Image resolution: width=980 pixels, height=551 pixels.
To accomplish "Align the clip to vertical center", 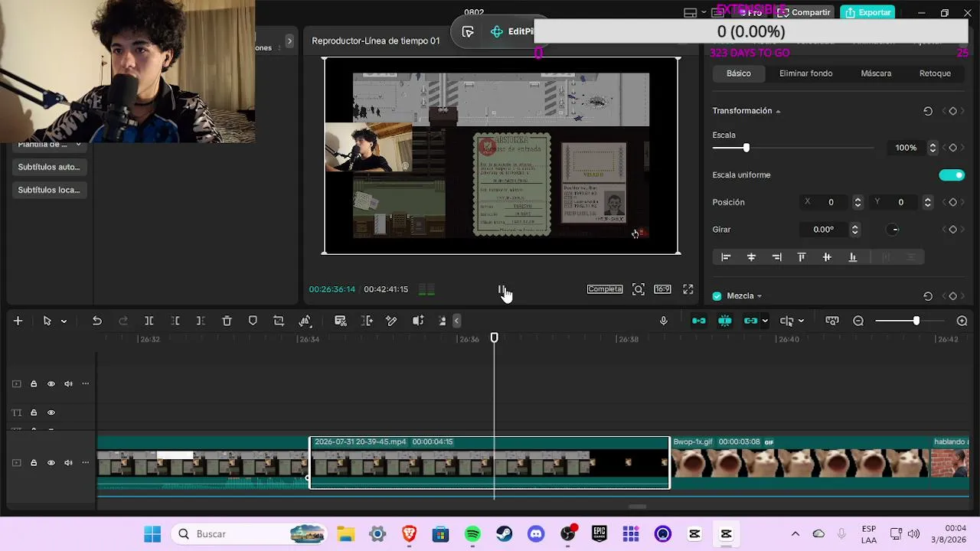I will (827, 257).
